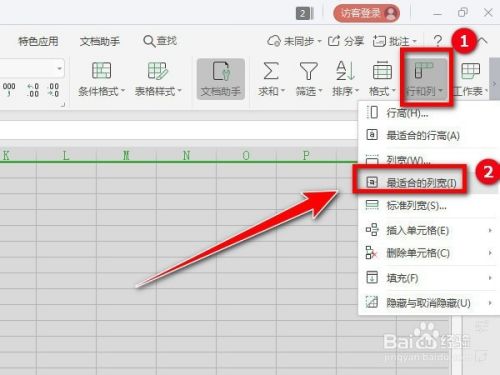Switch to 特色应用 ribbon tab

click(38, 41)
